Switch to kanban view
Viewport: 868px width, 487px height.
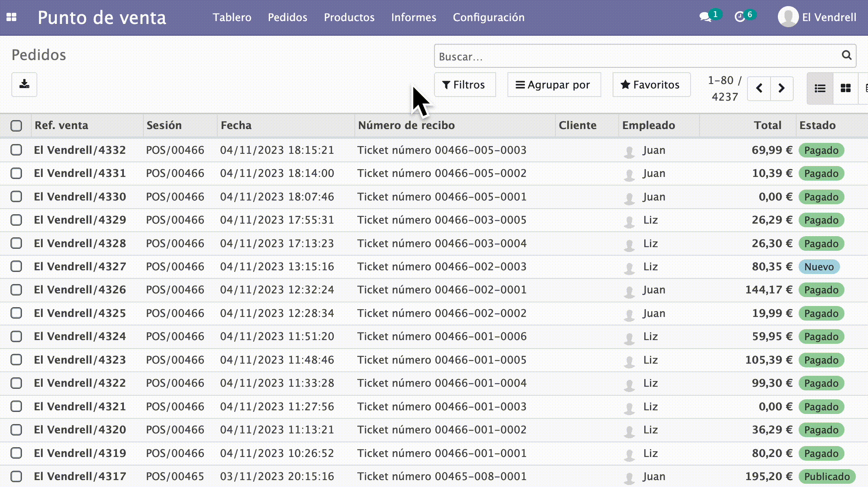[x=845, y=88]
